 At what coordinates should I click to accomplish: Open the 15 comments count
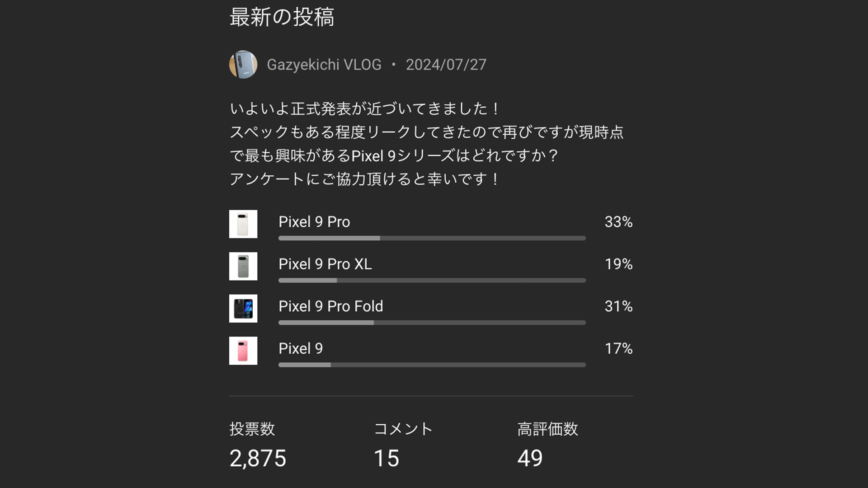[387, 458]
